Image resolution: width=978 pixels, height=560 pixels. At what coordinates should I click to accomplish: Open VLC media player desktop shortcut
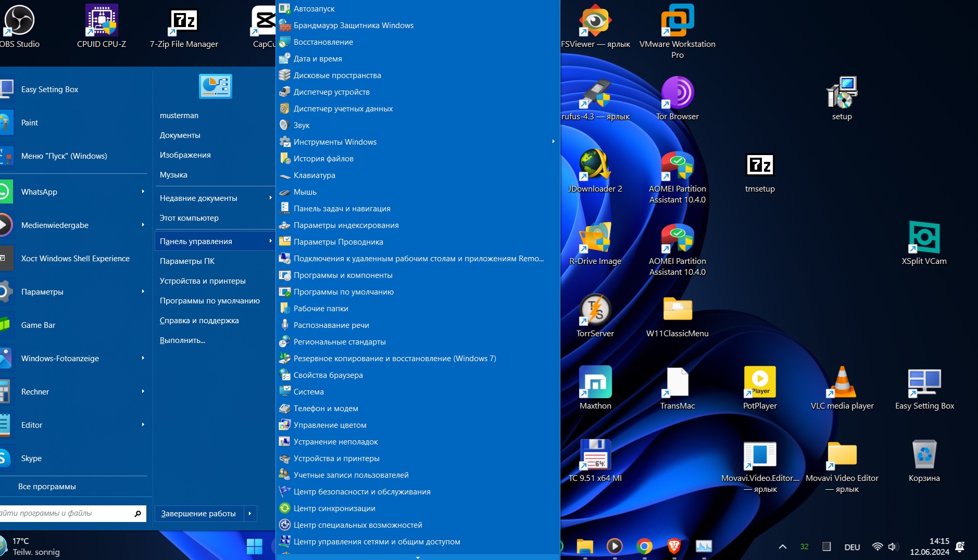842,383
